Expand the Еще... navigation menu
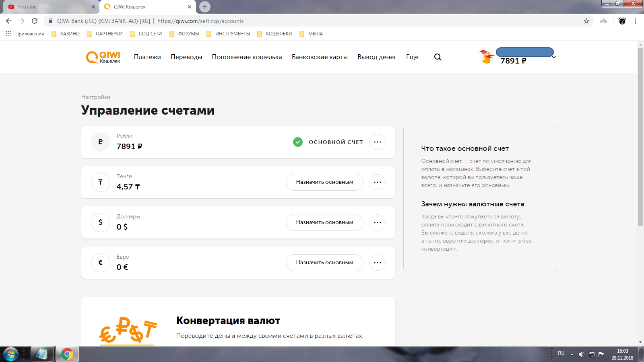The height and width of the screenshot is (362, 644). point(415,57)
